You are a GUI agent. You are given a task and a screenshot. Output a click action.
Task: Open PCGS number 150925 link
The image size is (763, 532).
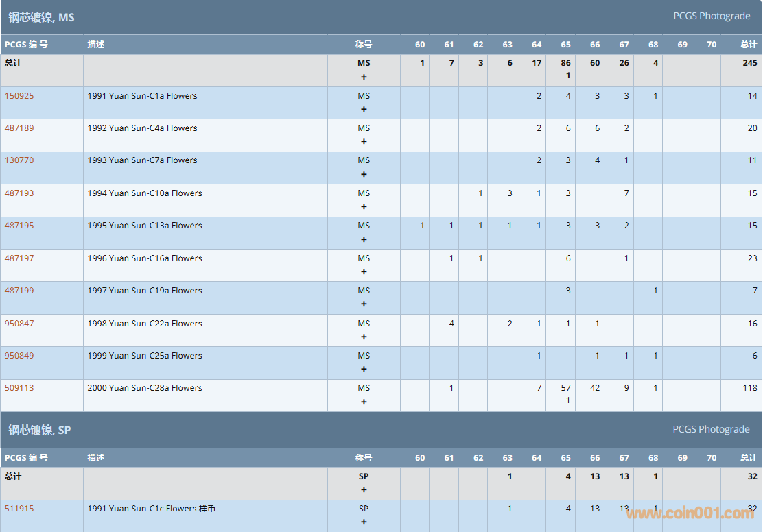(x=19, y=96)
